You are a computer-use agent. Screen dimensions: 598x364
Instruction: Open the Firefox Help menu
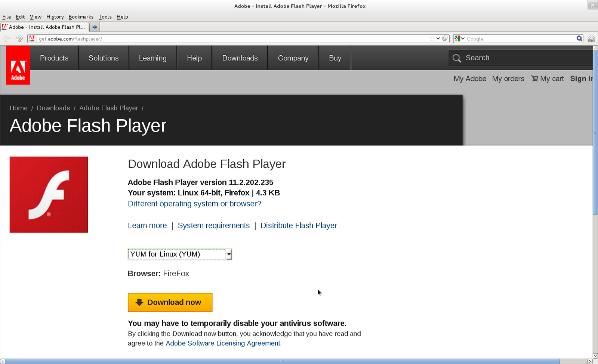click(122, 17)
